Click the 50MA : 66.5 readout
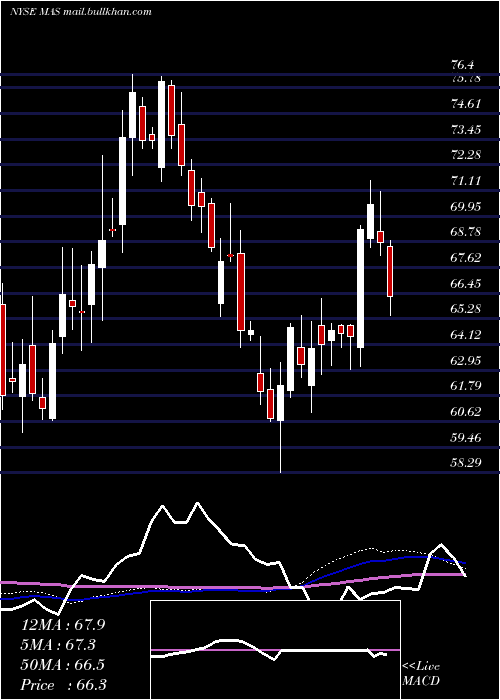The image size is (500, 700). coord(63,665)
